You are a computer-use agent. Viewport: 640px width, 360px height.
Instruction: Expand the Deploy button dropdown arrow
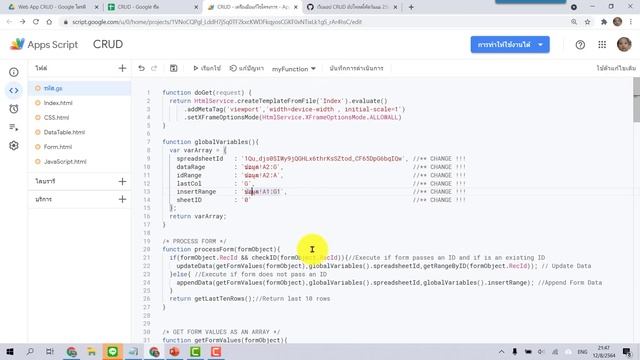[x=540, y=44]
